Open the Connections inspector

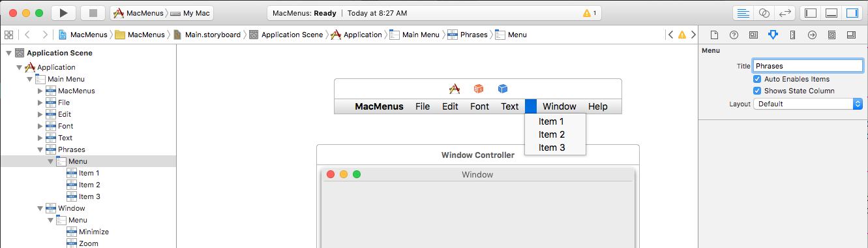pos(812,35)
